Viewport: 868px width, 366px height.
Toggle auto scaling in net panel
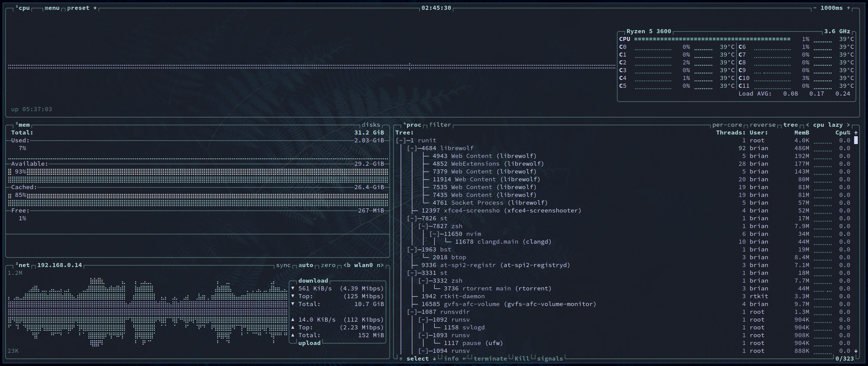(x=306, y=265)
